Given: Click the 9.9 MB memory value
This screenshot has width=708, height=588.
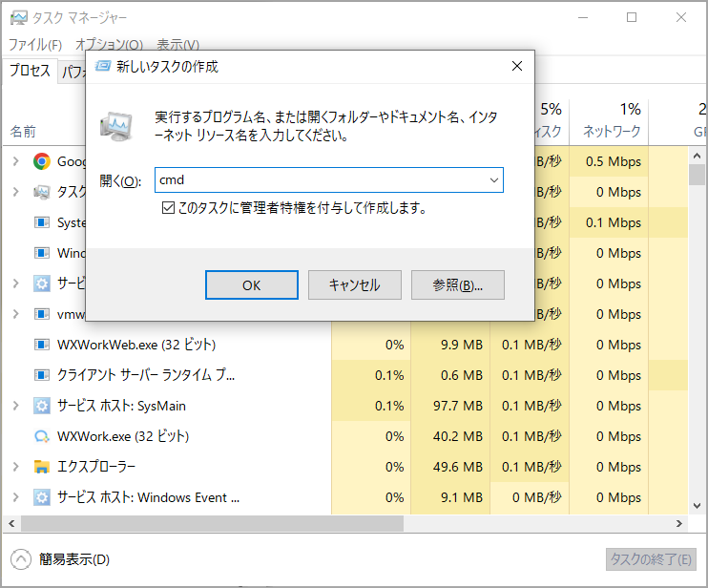Looking at the screenshot, I should [462, 345].
